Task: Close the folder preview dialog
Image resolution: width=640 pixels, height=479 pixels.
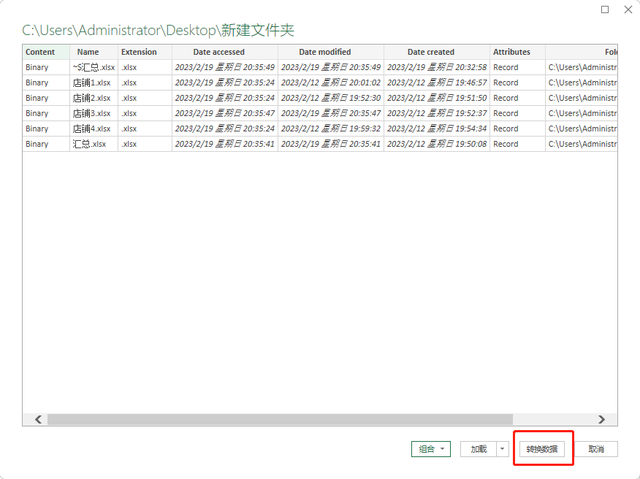Action: click(x=628, y=9)
